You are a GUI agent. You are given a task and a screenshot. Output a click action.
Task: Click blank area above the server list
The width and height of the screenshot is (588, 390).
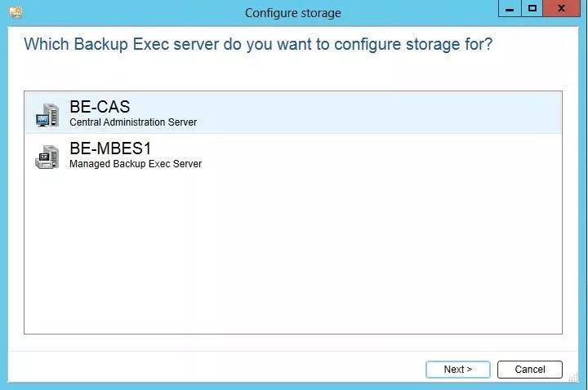click(292, 75)
